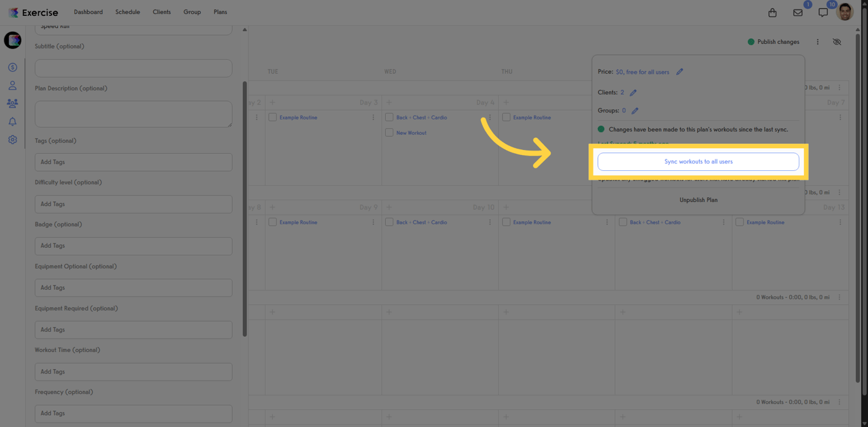Screen dimensions: 868x427
Task: Click the circular brand logo in sidebar
Action: 13,40
